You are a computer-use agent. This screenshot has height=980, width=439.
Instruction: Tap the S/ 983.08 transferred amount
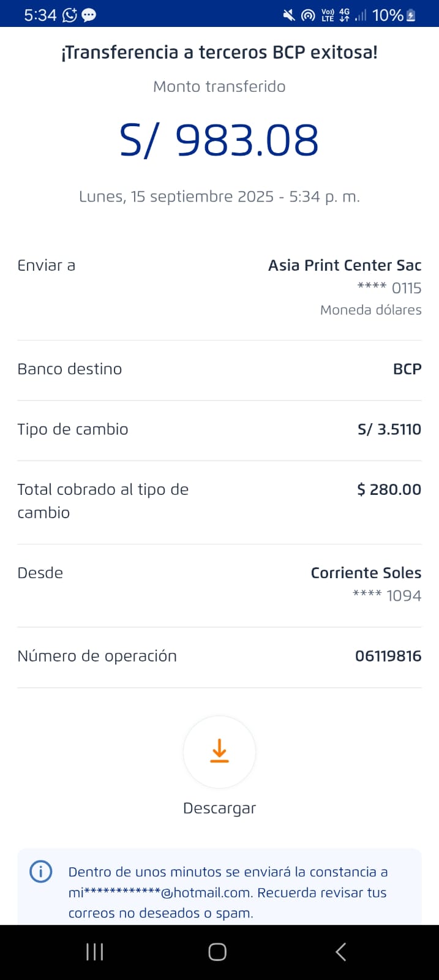[219, 140]
